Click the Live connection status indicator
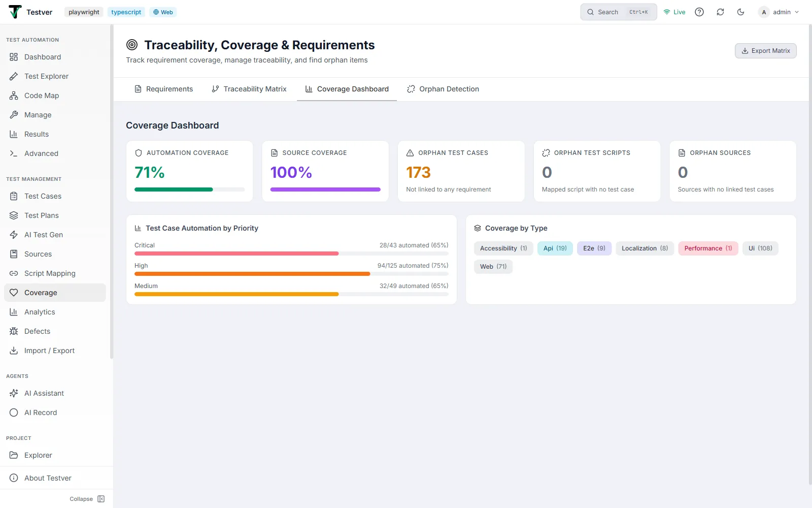 674,12
